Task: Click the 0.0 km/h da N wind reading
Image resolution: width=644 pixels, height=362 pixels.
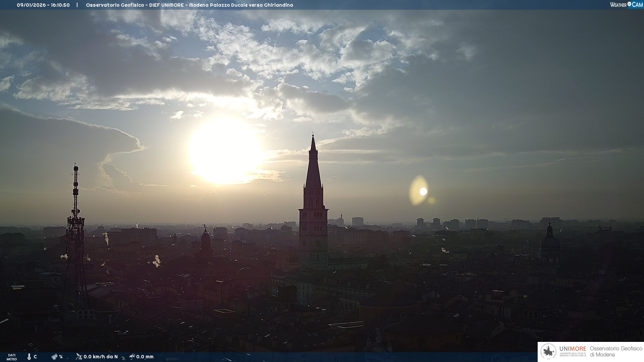Action: coord(101,357)
